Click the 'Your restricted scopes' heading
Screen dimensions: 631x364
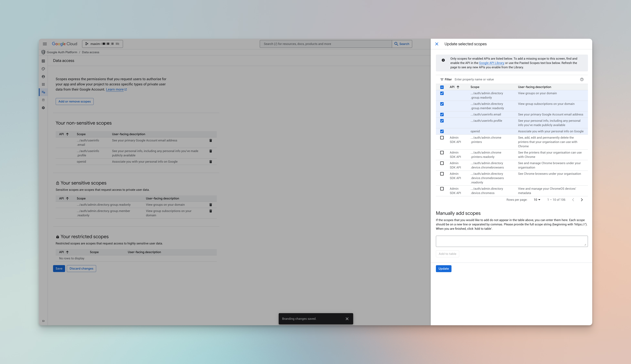tap(85, 237)
